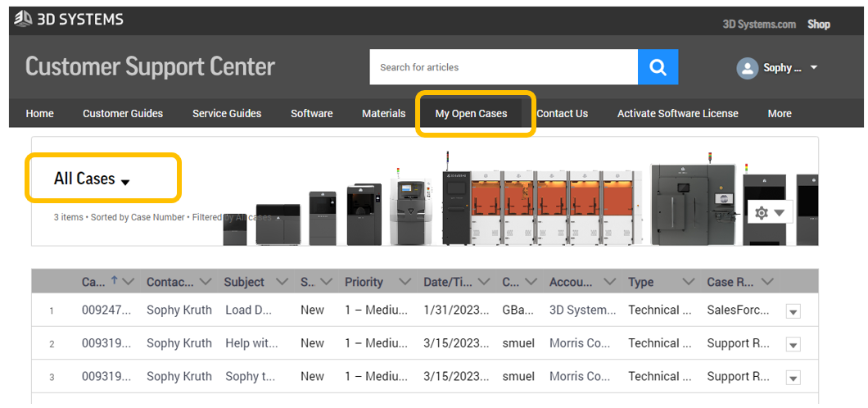Open the Case R... column menu chevron
This screenshot has width=868, height=408.
pos(767,282)
